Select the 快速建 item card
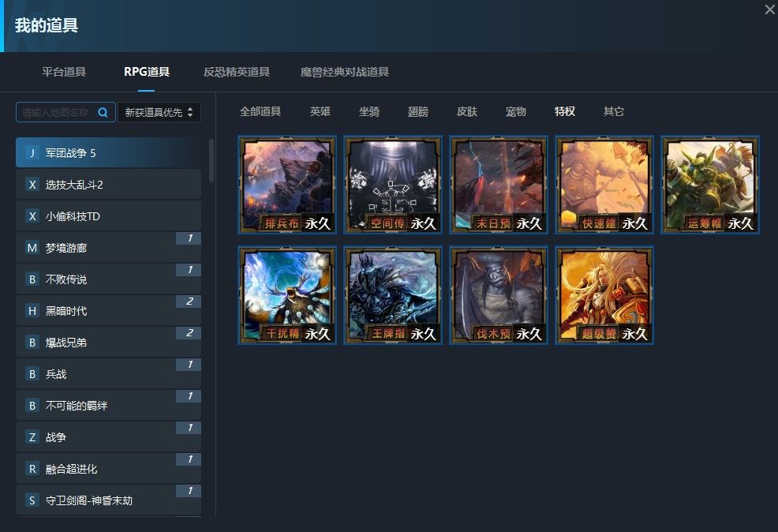The image size is (778, 532). 604,185
